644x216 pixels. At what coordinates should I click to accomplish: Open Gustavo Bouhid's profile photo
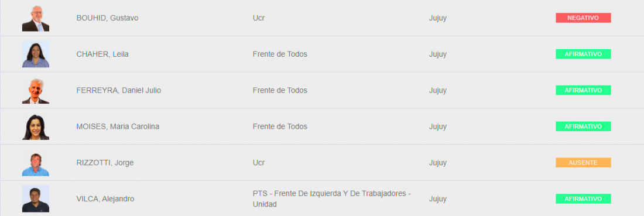click(36, 18)
